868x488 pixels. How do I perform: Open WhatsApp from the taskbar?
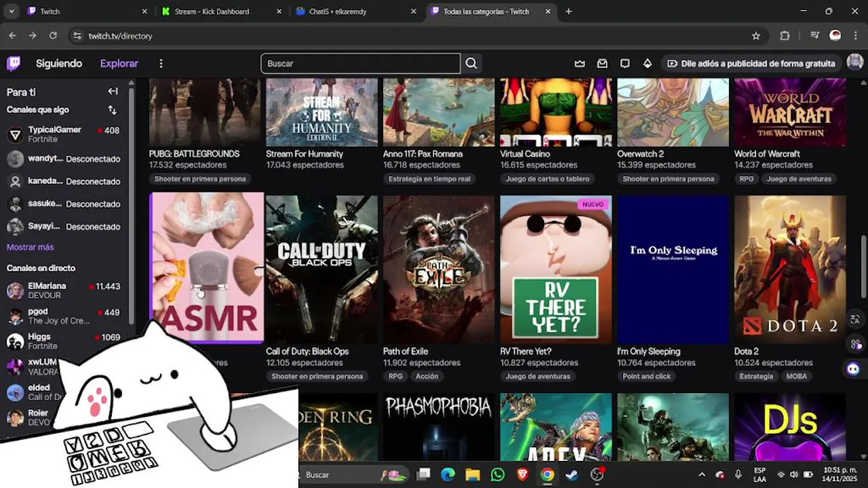[x=498, y=475]
